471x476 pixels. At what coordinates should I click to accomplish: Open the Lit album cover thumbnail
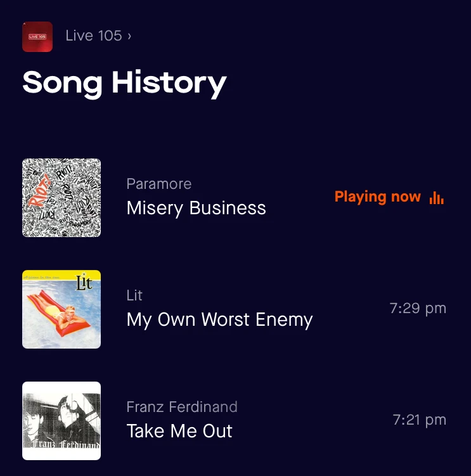point(61,309)
